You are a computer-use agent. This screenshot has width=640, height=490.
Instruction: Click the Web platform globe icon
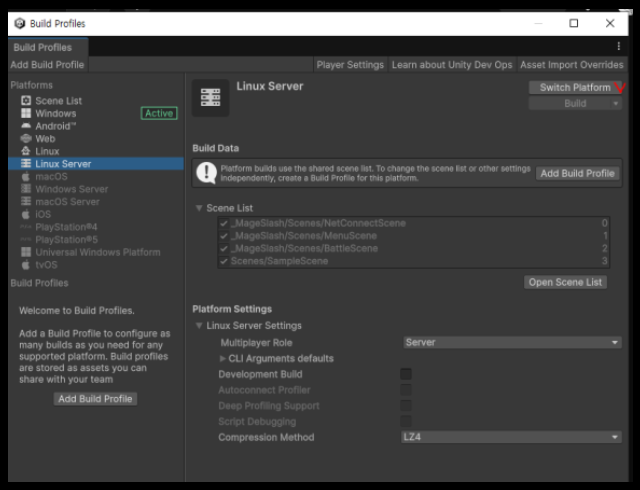tap(26, 138)
